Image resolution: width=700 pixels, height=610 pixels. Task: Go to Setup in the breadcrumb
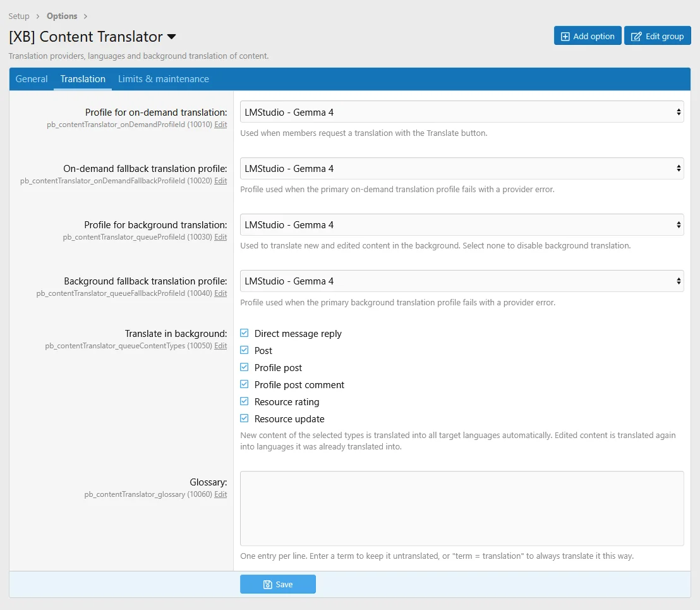19,16
